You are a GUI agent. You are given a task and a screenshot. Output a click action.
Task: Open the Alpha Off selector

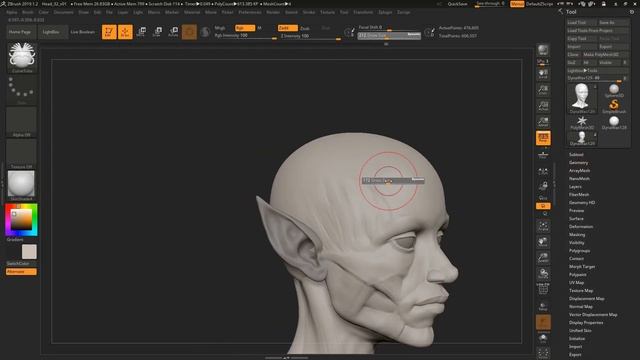coord(22,122)
